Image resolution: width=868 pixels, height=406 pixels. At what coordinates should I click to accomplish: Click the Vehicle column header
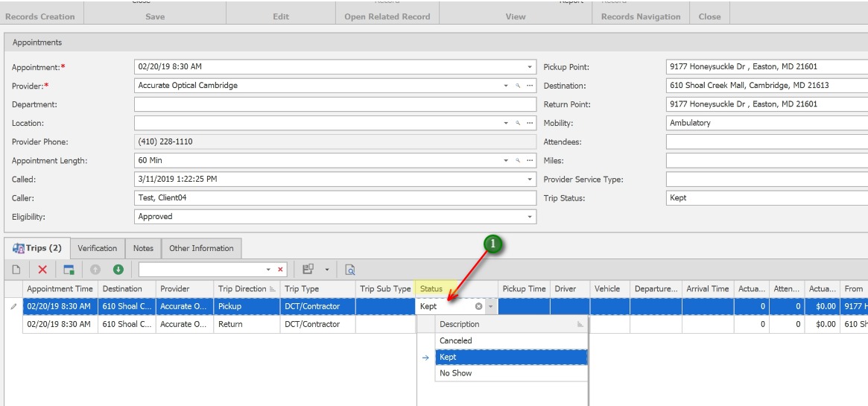(x=610, y=289)
